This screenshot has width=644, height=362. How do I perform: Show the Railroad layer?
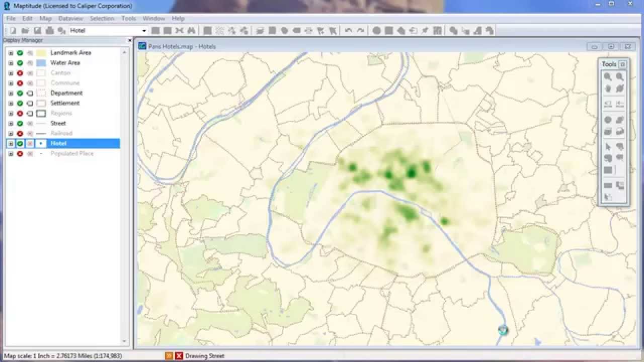(x=20, y=133)
